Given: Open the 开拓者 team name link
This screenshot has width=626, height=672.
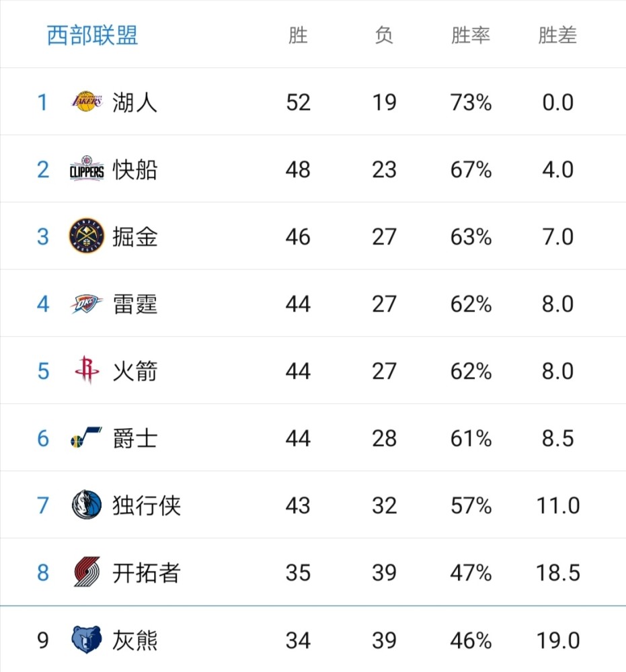Looking at the screenshot, I should coord(147,573).
